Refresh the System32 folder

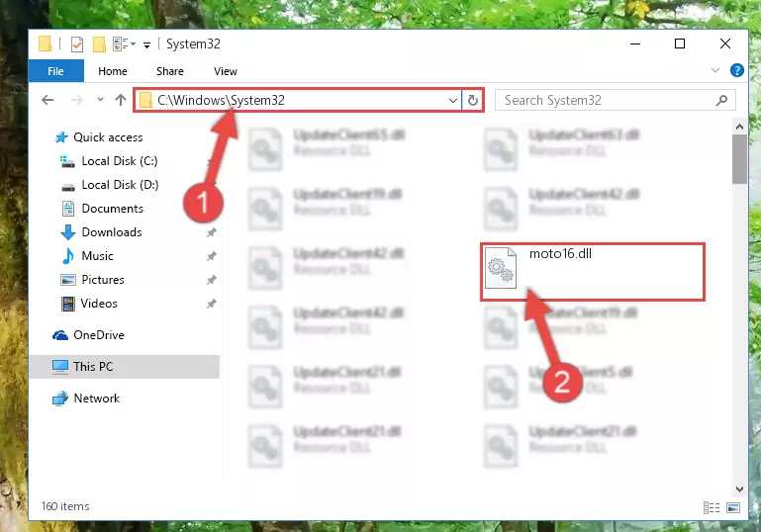click(472, 101)
